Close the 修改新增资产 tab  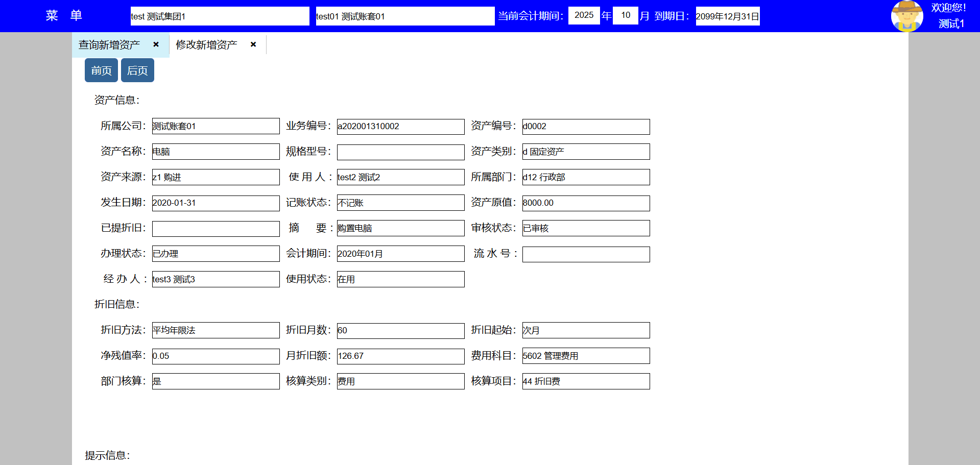click(253, 44)
